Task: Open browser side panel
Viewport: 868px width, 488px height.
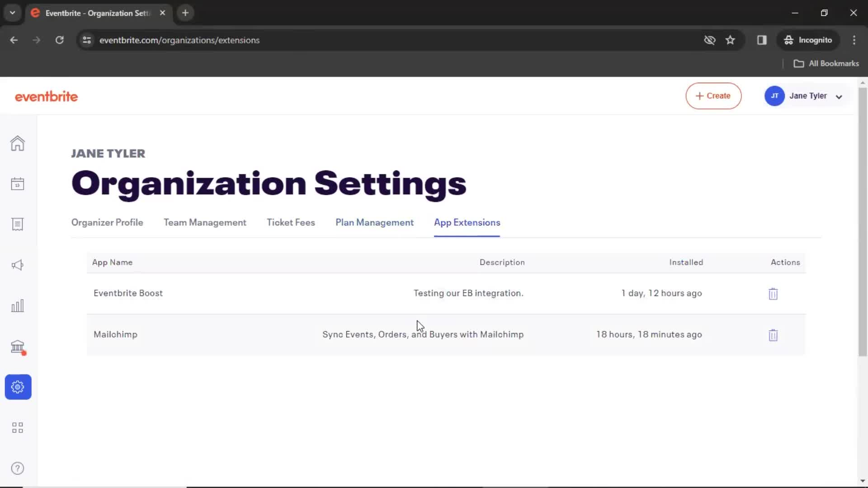Action: 762,40
